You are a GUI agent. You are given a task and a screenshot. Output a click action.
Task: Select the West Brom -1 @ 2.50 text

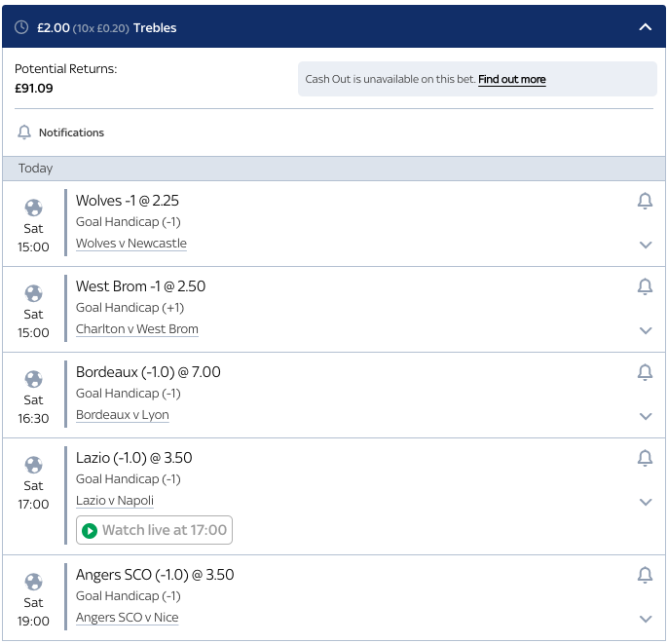pyautogui.click(x=140, y=286)
